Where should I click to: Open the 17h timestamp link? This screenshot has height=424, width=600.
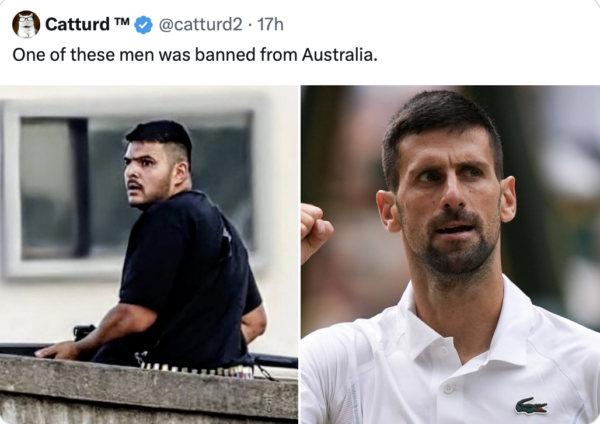tap(270, 25)
